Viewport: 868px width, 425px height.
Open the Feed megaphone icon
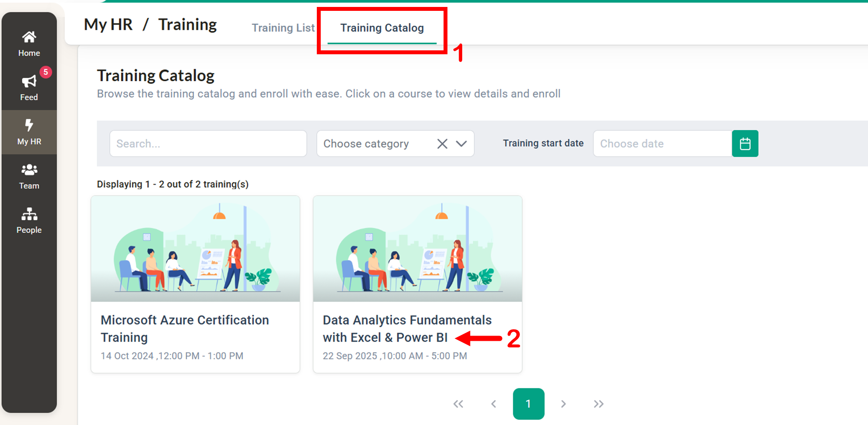tap(29, 82)
